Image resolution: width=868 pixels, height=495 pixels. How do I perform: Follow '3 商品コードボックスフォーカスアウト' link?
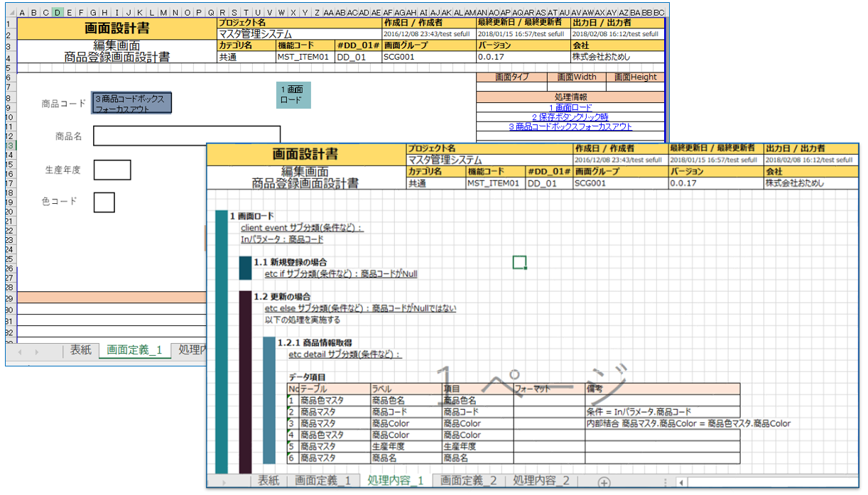tap(570, 126)
